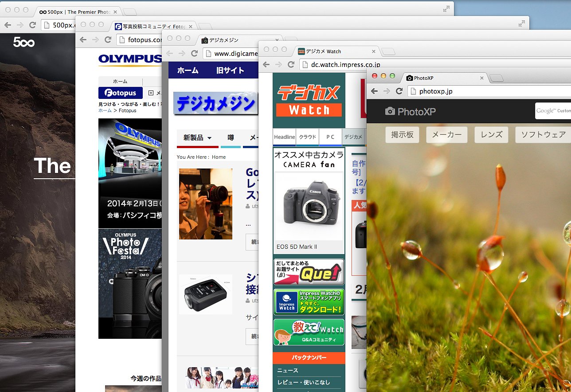The width and height of the screenshot is (571, 392).
Task: Click the デジカメジン site logo banner
Action: [215, 104]
